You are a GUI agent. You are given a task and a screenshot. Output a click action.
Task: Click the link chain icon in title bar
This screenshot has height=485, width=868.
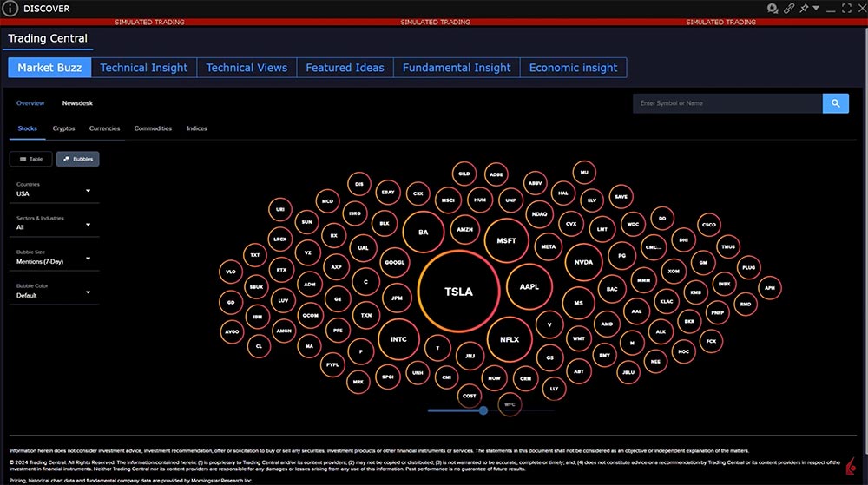(x=789, y=9)
